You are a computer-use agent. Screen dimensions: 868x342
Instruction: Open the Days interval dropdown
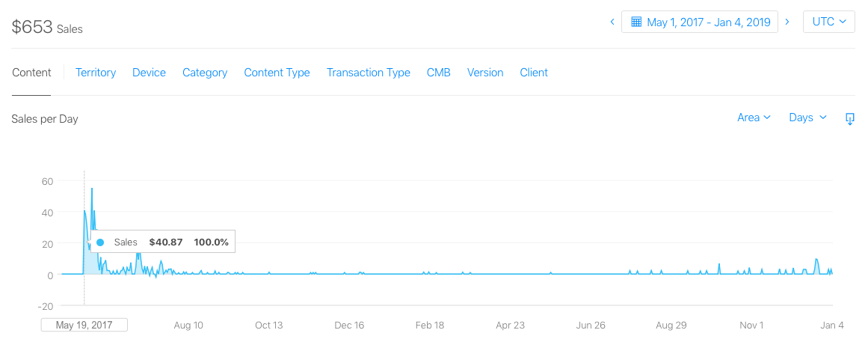click(x=807, y=117)
